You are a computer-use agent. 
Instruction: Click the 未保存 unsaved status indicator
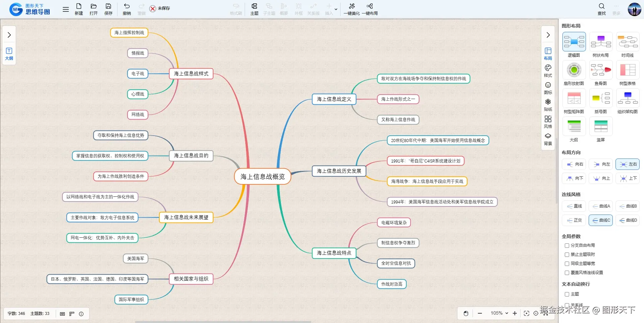coord(160,8)
